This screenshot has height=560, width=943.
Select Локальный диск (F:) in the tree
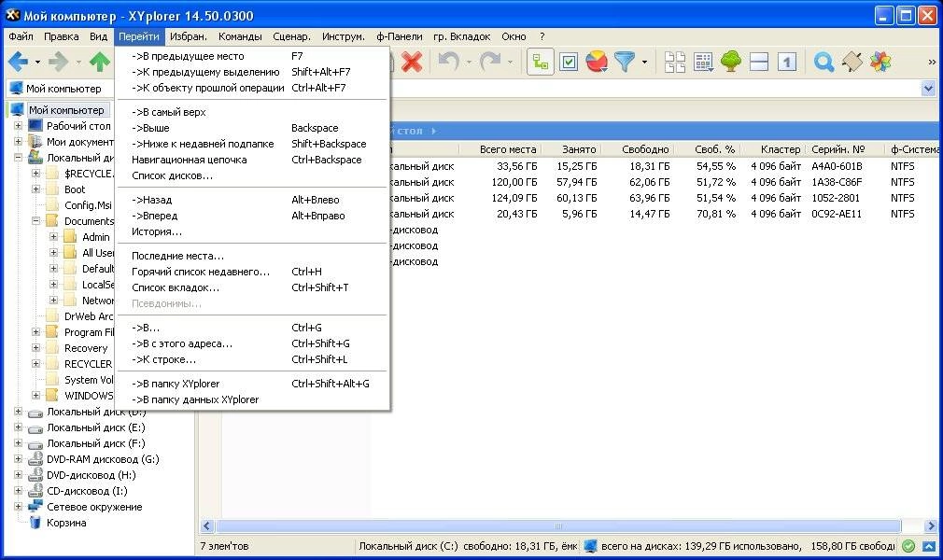tap(95, 443)
